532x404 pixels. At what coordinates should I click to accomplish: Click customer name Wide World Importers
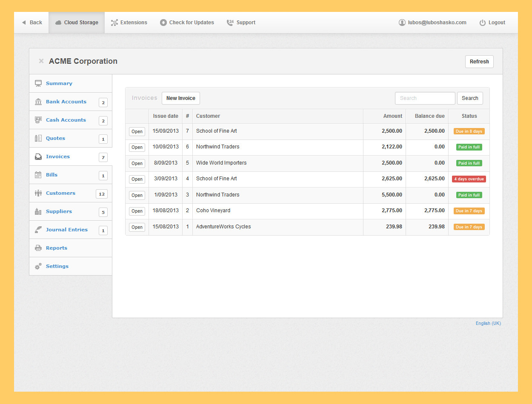coord(221,163)
